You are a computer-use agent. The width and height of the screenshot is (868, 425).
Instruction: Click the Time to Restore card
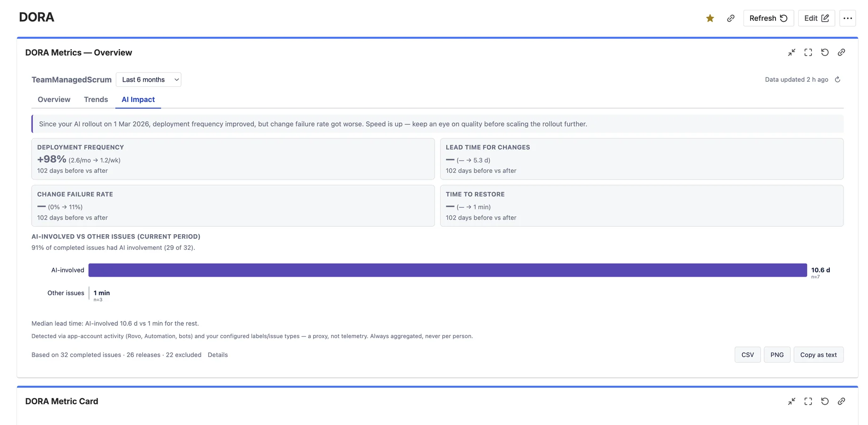point(642,206)
